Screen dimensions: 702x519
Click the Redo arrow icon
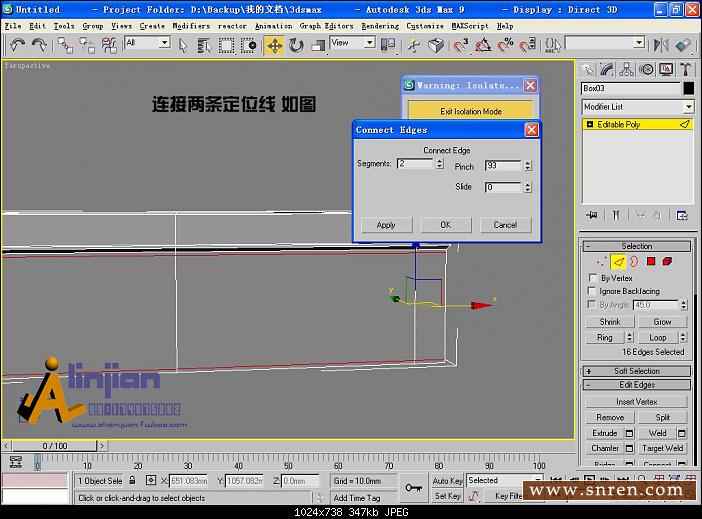40,45
